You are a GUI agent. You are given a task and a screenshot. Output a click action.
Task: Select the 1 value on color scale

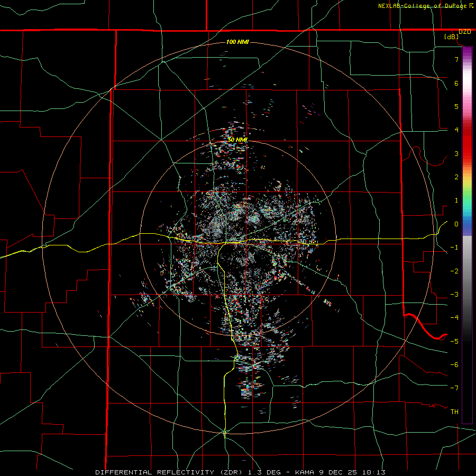pos(456,200)
